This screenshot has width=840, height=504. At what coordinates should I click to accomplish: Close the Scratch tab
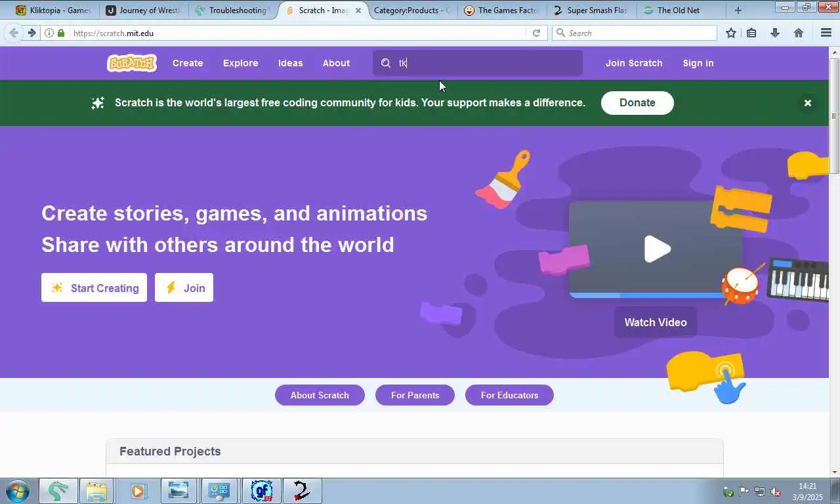358,10
